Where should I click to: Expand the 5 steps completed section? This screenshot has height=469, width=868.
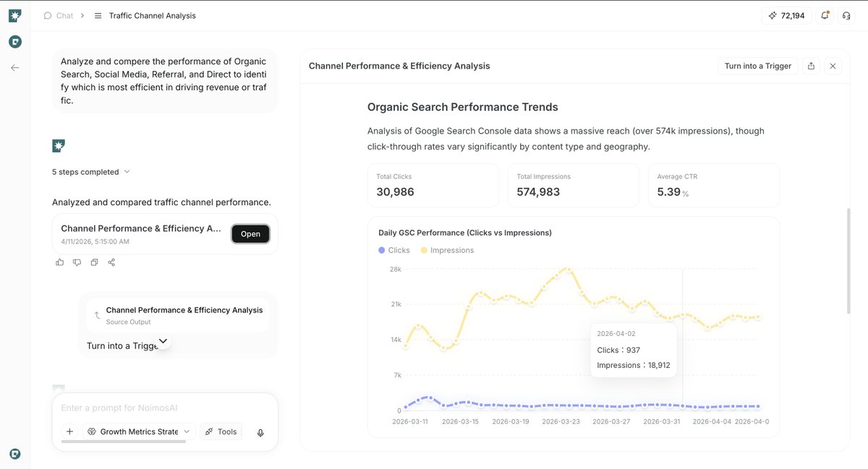click(91, 172)
